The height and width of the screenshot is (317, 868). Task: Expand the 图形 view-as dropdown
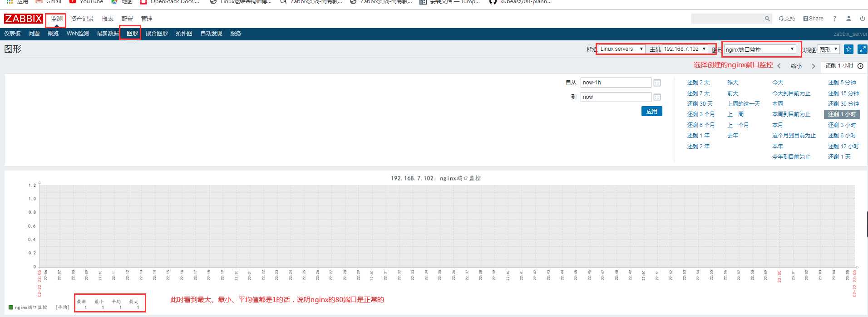tap(829, 49)
